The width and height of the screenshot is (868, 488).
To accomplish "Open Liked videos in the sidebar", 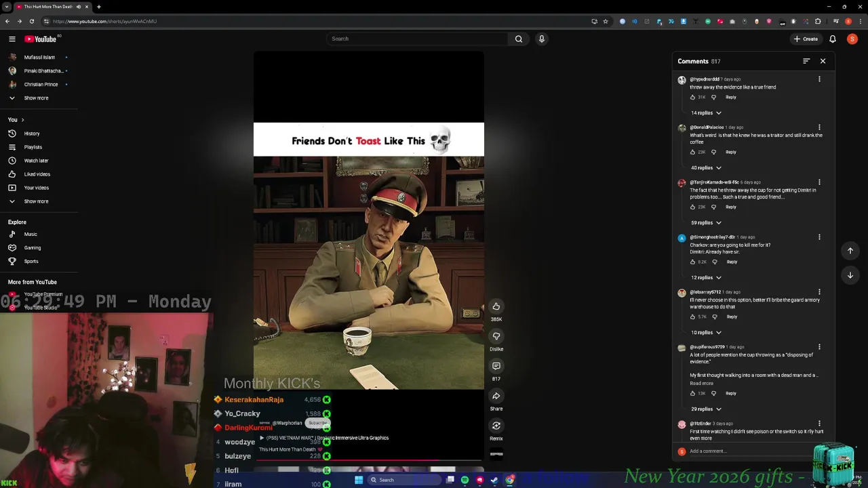I will pyautogui.click(x=37, y=174).
